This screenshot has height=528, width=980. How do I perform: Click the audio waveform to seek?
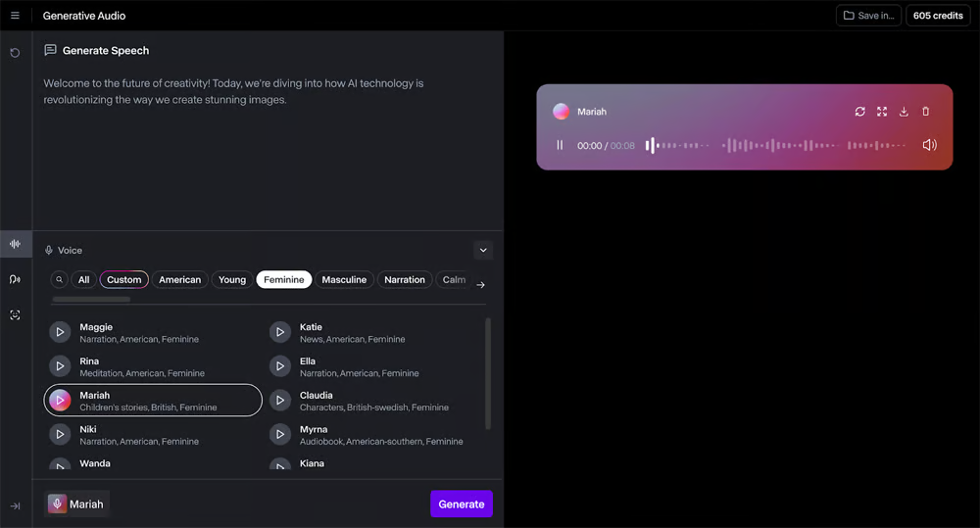point(774,145)
